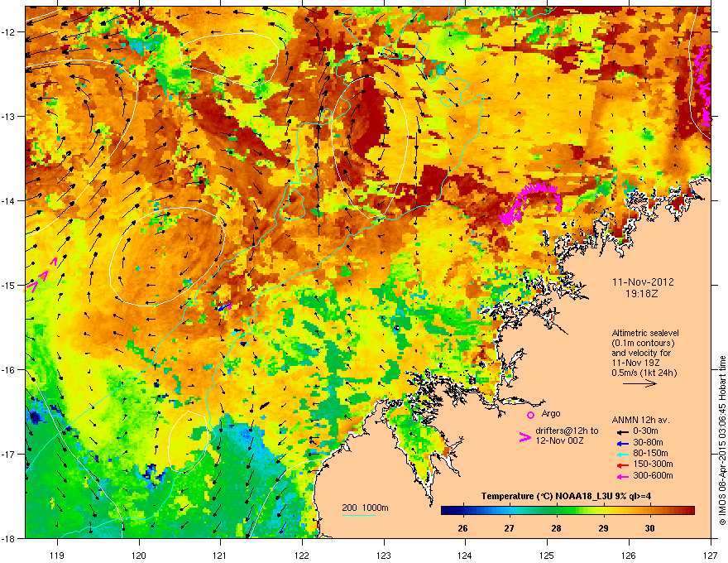Click the latitude axis label "-17"
728x563 pixels.
coord(9,455)
